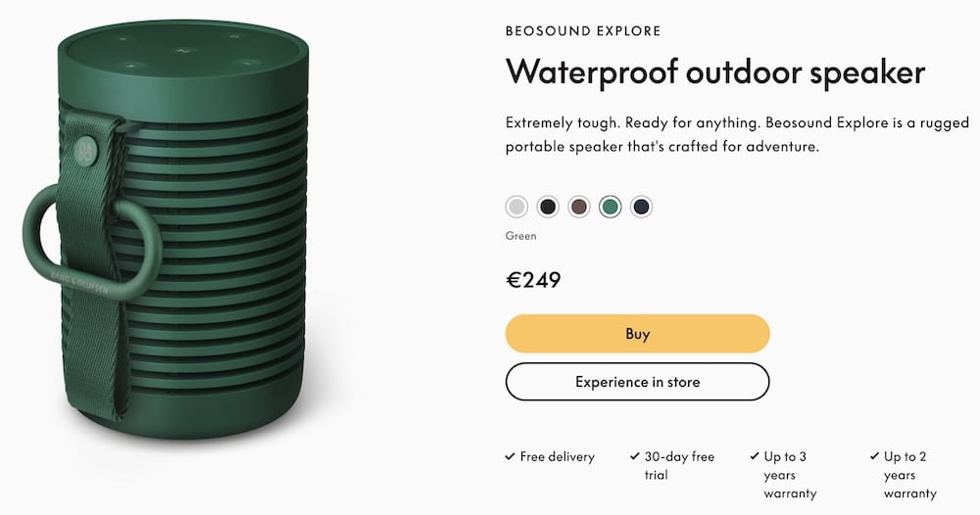The image size is (980, 515).
Task: Open the Experience in store option
Action: [x=638, y=382]
